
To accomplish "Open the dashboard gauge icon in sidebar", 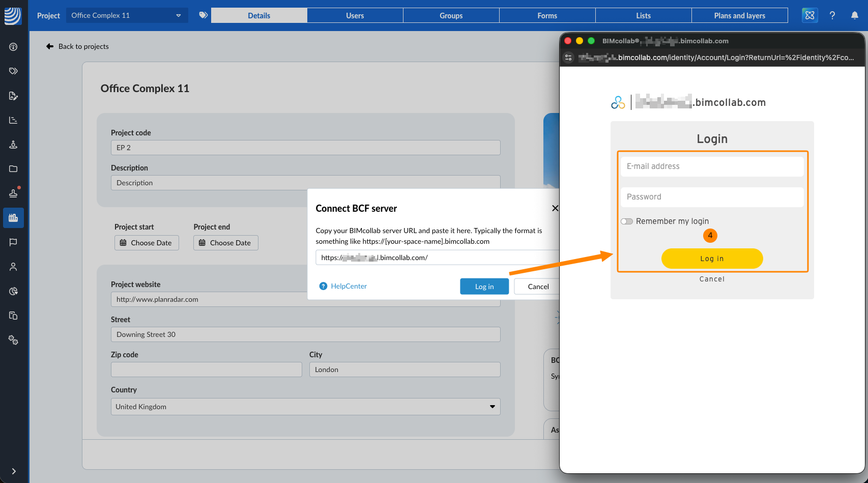I will tap(14, 47).
